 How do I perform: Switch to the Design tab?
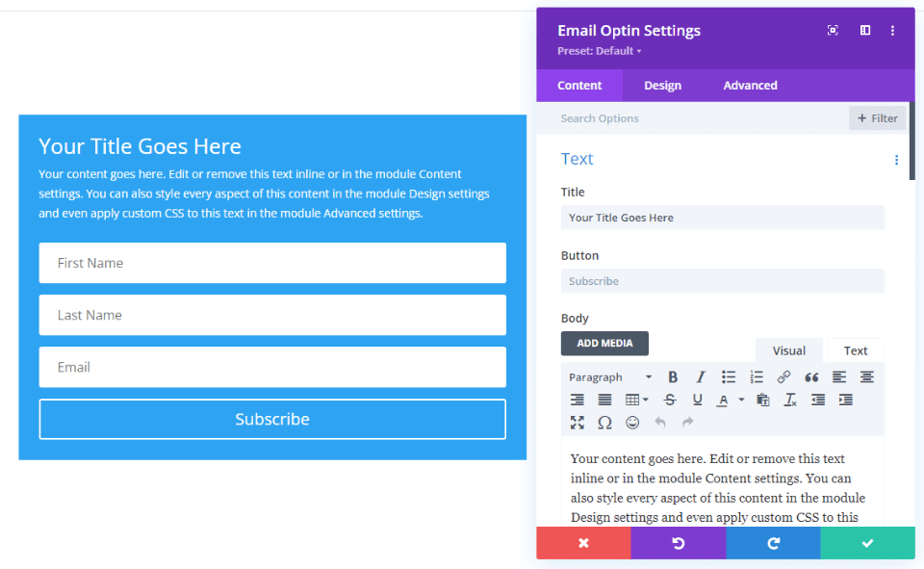point(662,85)
